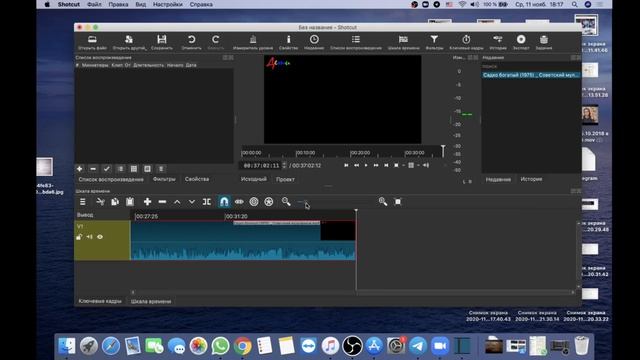Click the timeline zoom slider
The image size is (640, 360).
pos(336,202)
